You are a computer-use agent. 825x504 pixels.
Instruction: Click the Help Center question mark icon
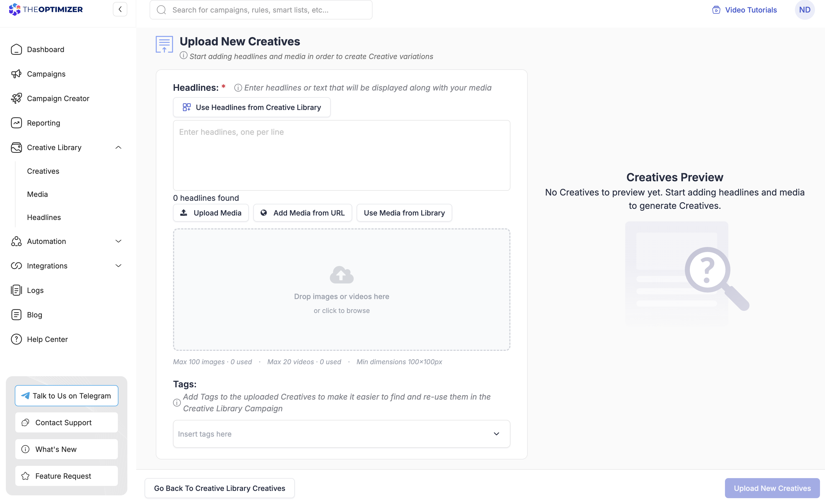[16, 339]
